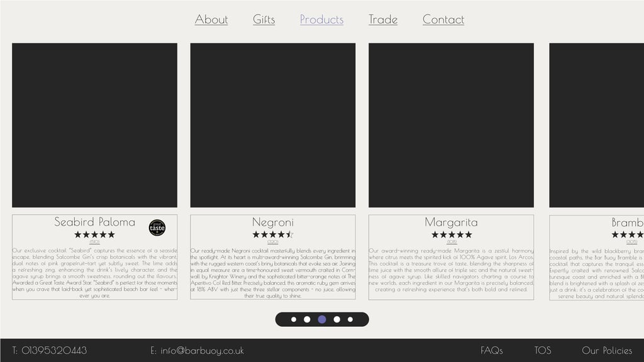Open the Negroni product image
This screenshot has height=362, width=644.
point(273,125)
